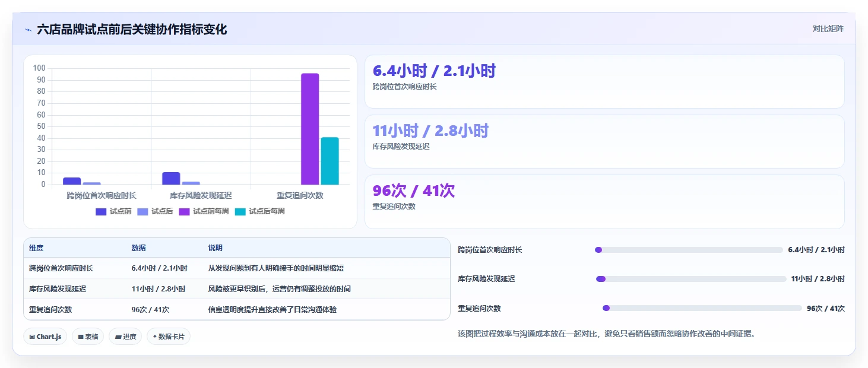Screen dimensions: 868x368
Task: Click description 从发现问题到有人明确接手的时间明显缩短
Action: (276, 268)
